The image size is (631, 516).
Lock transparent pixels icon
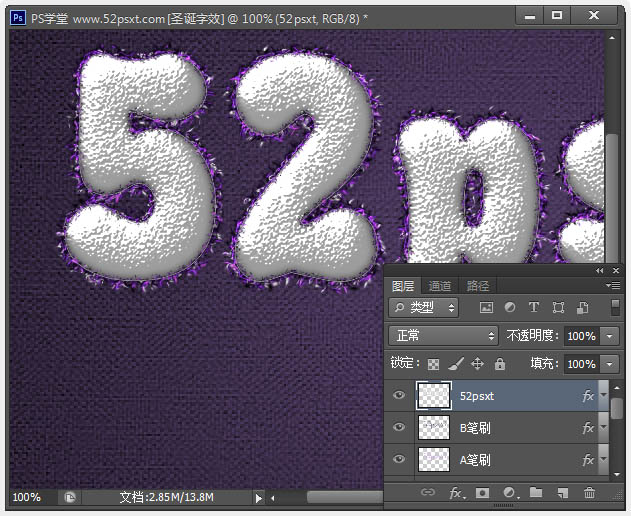(434, 364)
